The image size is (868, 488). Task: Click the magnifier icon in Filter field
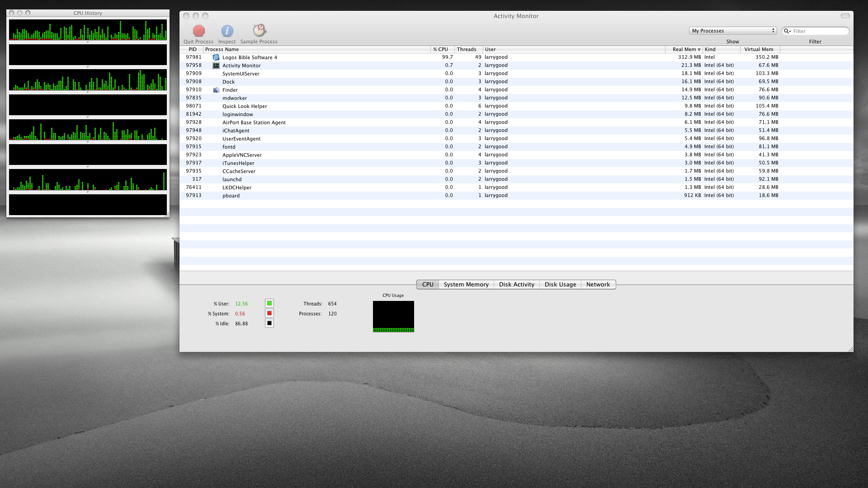click(x=788, y=31)
